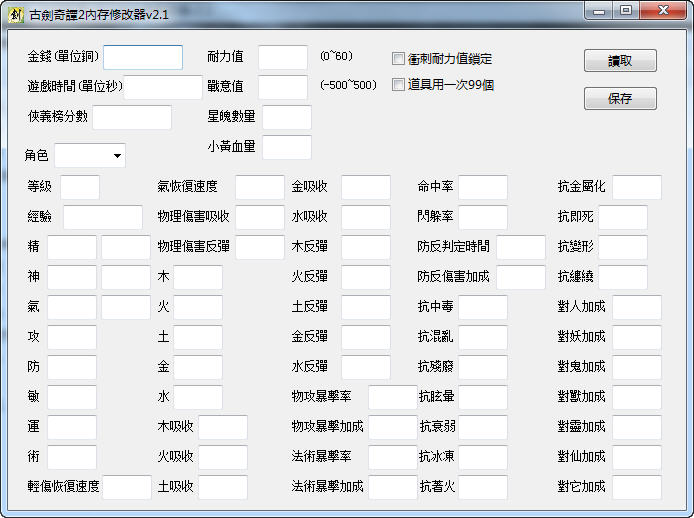694x518 pixels.
Task: Enable 衝刺耐力值鎖定 checkbox
Action: pyautogui.click(x=399, y=58)
